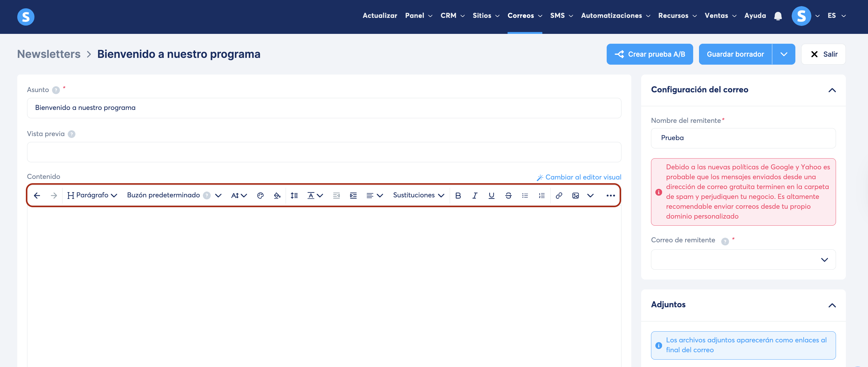Open the Parágrafo heading dropdown
Image resolution: width=868 pixels, height=367 pixels.
pyautogui.click(x=92, y=196)
